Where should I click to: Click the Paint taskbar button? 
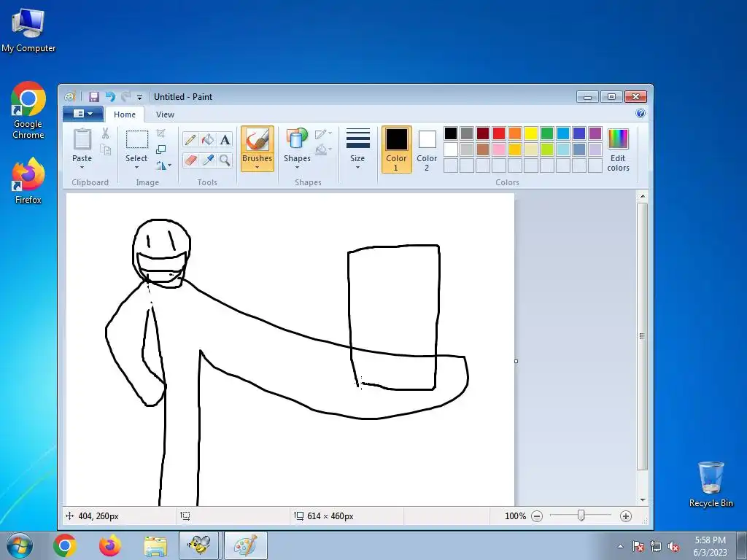click(x=245, y=545)
